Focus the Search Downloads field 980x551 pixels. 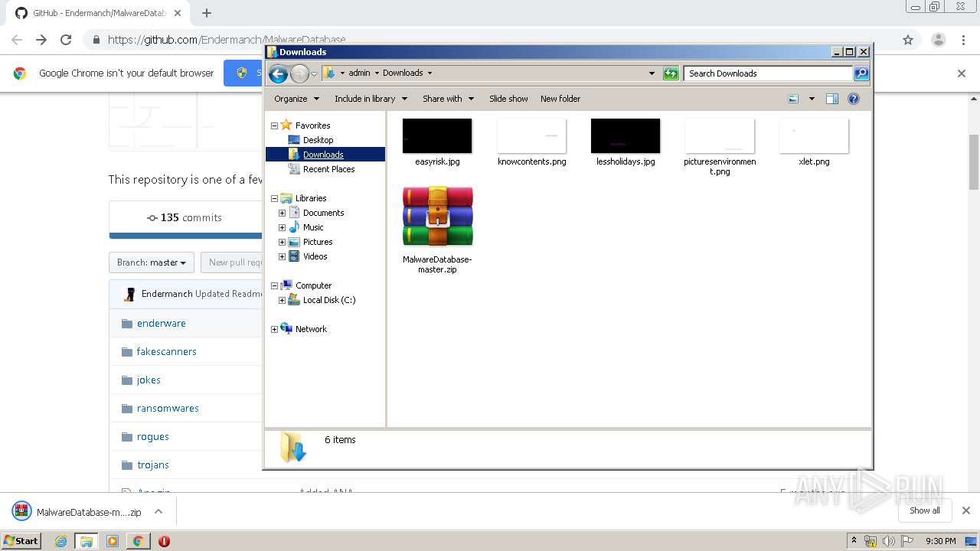(x=768, y=73)
